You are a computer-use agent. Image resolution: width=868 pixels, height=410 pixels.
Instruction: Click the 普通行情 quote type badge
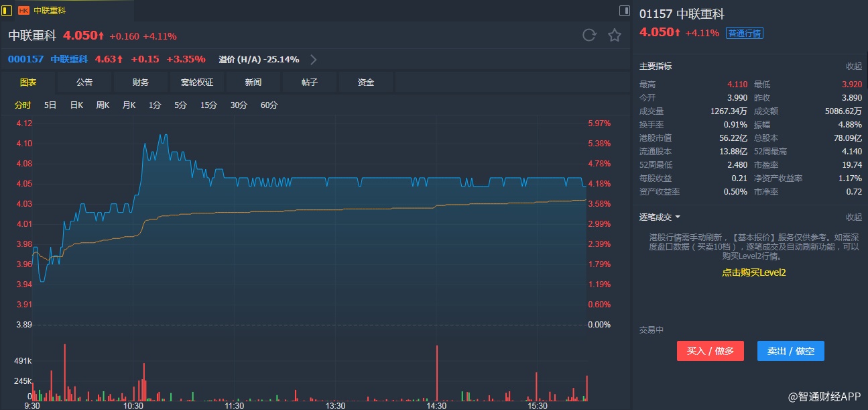tap(744, 33)
